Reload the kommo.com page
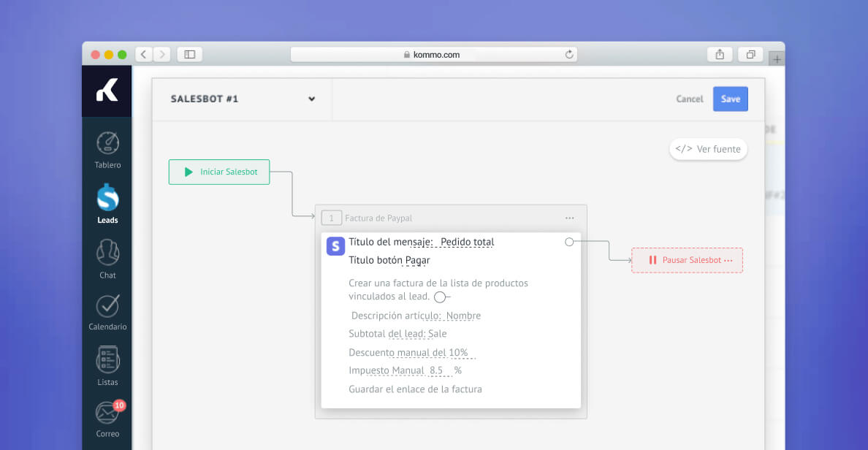The width and height of the screenshot is (868, 450). pyautogui.click(x=569, y=54)
